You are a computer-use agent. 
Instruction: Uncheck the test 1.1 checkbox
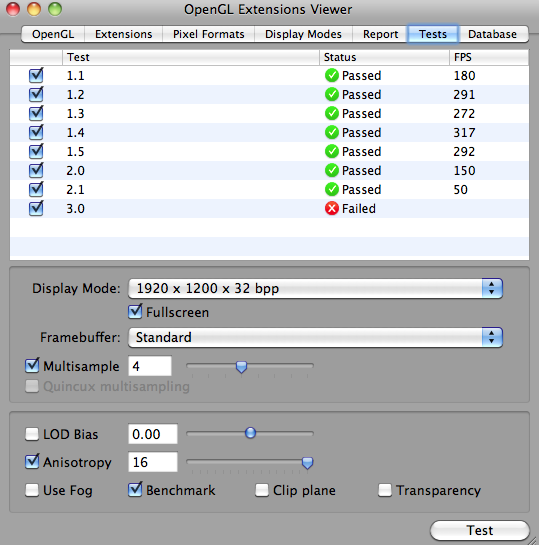36,75
